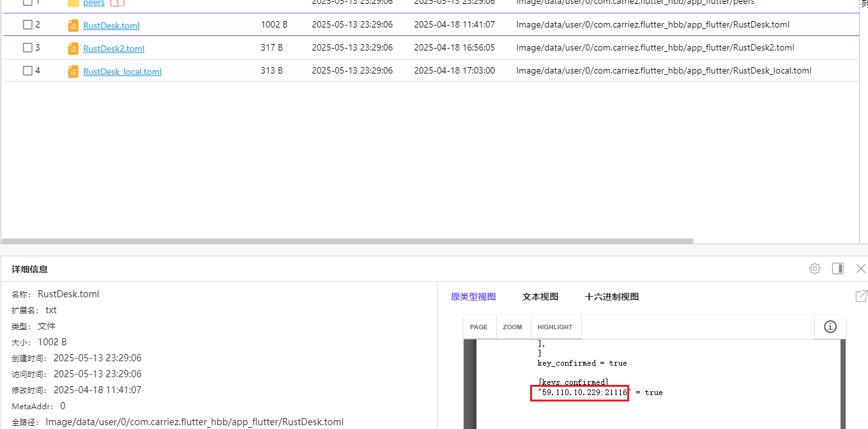
Task: Click the key_confirmed = true line
Action: pyautogui.click(x=582, y=363)
